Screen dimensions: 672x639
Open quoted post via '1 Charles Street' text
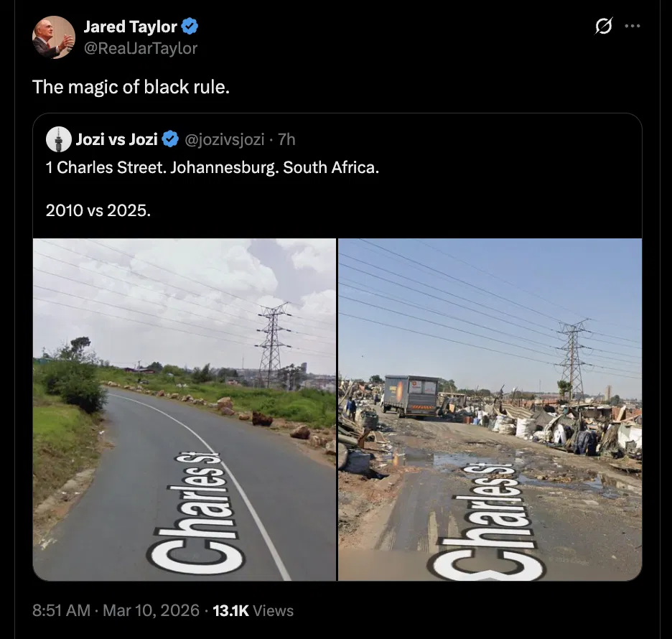[x=212, y=169]
